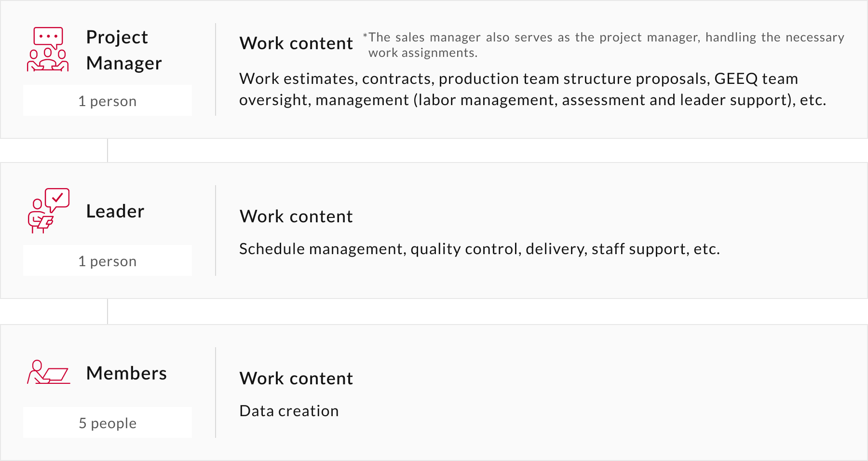Click the '5 people' badge under Members
Viewport: 868px width, 461px height.
(108, 423)
